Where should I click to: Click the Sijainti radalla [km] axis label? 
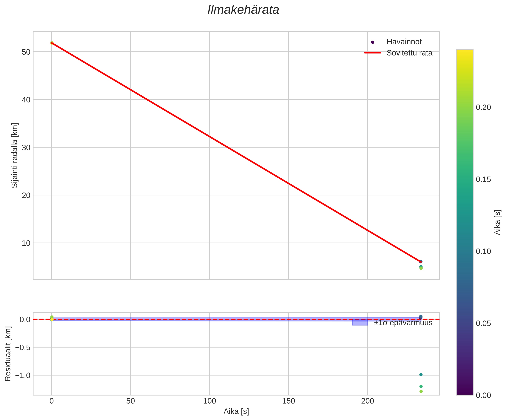15,155
